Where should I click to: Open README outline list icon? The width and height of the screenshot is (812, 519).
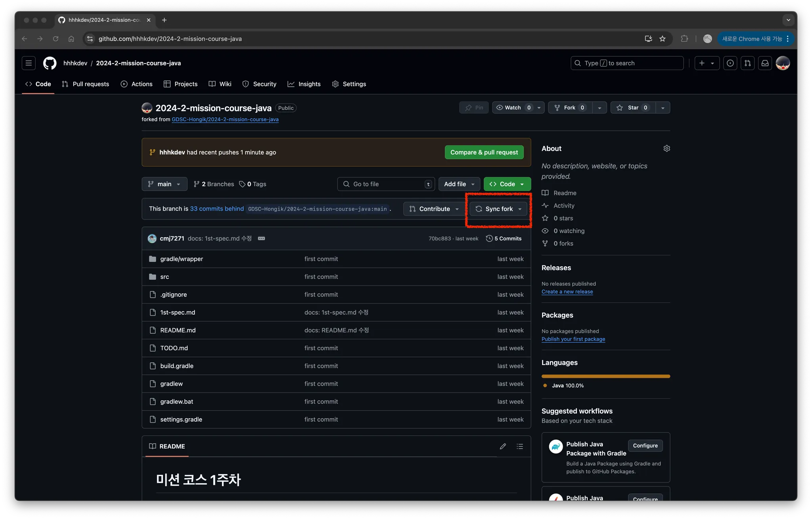pos(520,446)
